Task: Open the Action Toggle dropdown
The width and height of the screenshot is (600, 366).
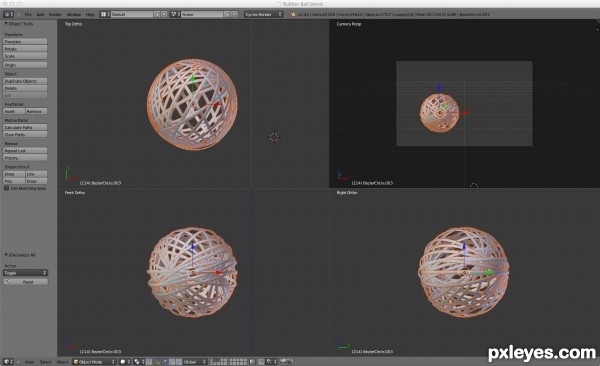Action: click(25, 273)
